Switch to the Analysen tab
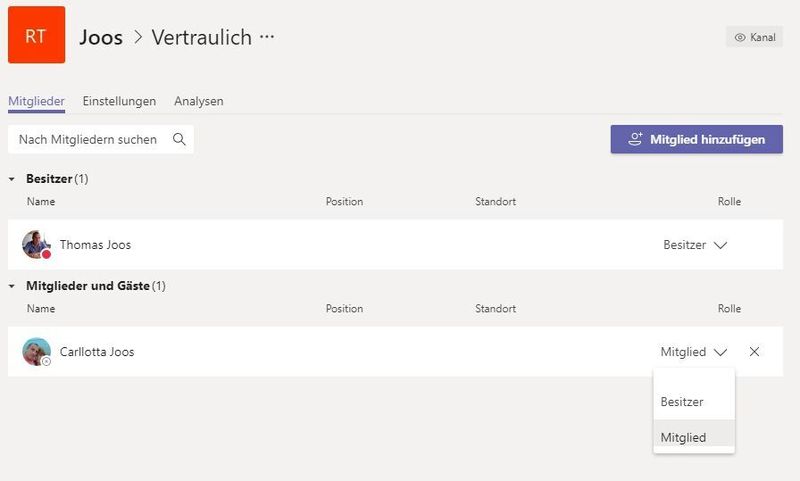Image resolution: width=800 pixels, height=481 pixels. [x=198, y=101]
